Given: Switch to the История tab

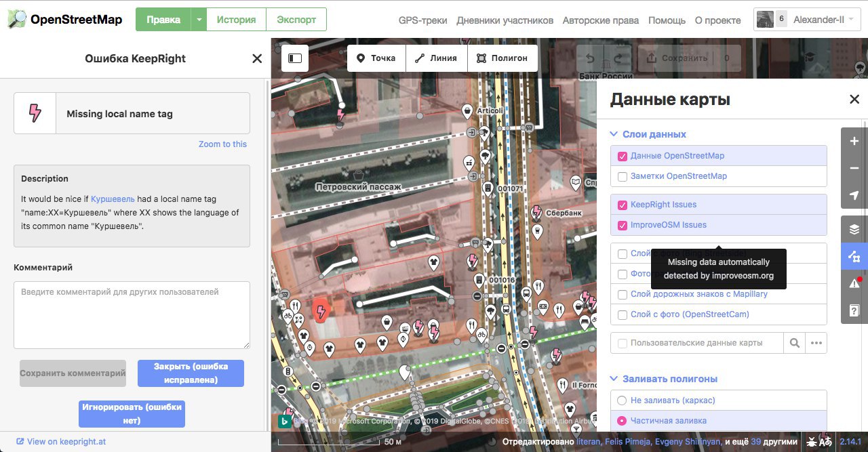Looking at the screenshot, I should click(x=236, y=20).
